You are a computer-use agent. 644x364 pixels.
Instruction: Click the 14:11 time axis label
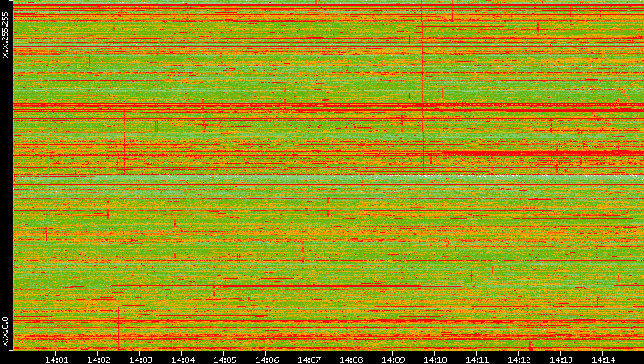477,360
